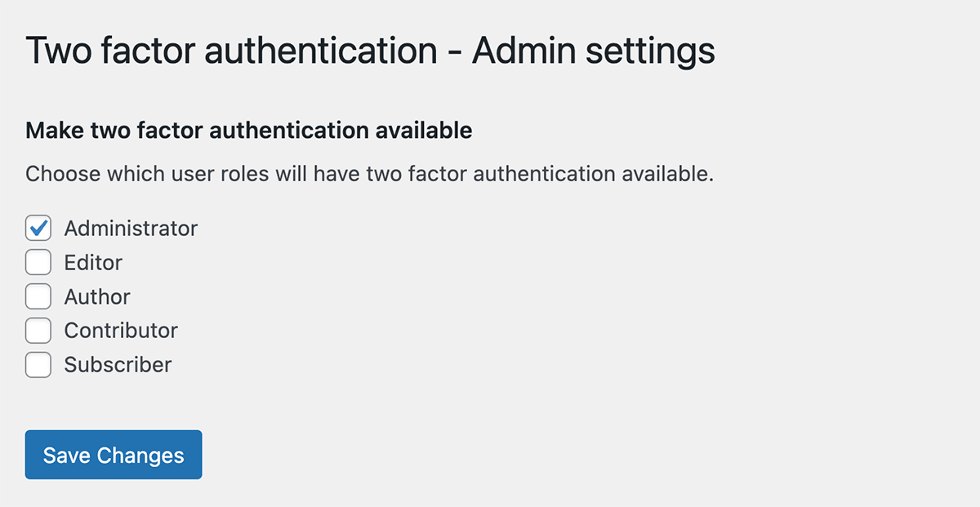Click the Administrator label text
This screenshot has width=980, height=507.
131,229
